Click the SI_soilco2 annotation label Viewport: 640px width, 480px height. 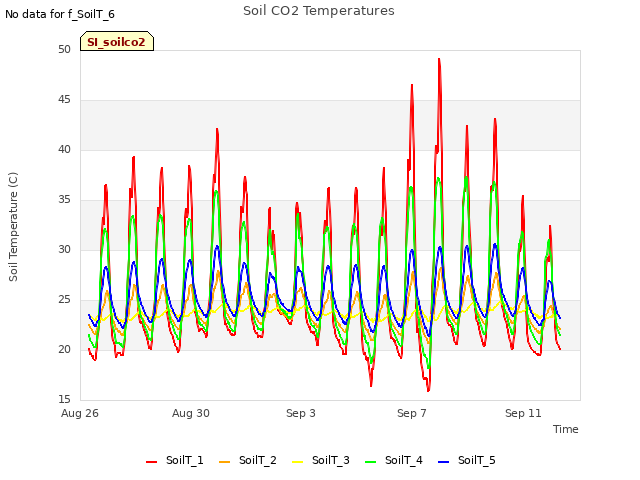point(117,42)
